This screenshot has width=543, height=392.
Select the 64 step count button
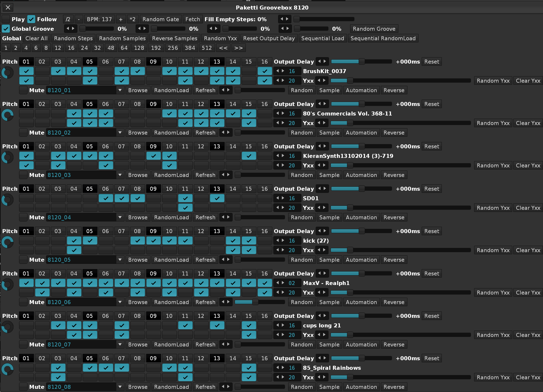(124, 48)
